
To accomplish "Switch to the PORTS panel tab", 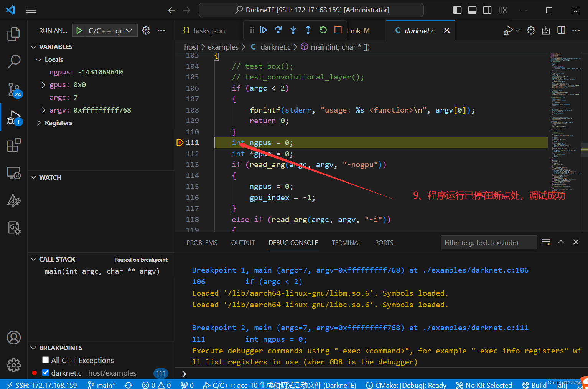I will coord(384,243).
